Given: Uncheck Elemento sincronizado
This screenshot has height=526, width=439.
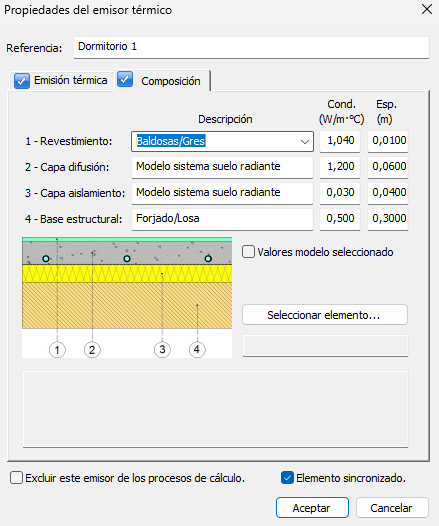Looking at the screenshot, I should coord(287,477).
